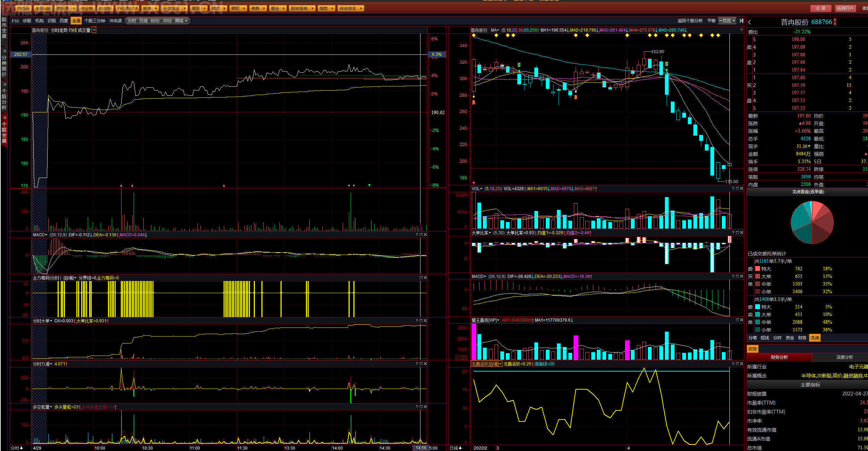Click the 特大 buy-order red swatch
This screenshot has height=451, width=868.
758,269
